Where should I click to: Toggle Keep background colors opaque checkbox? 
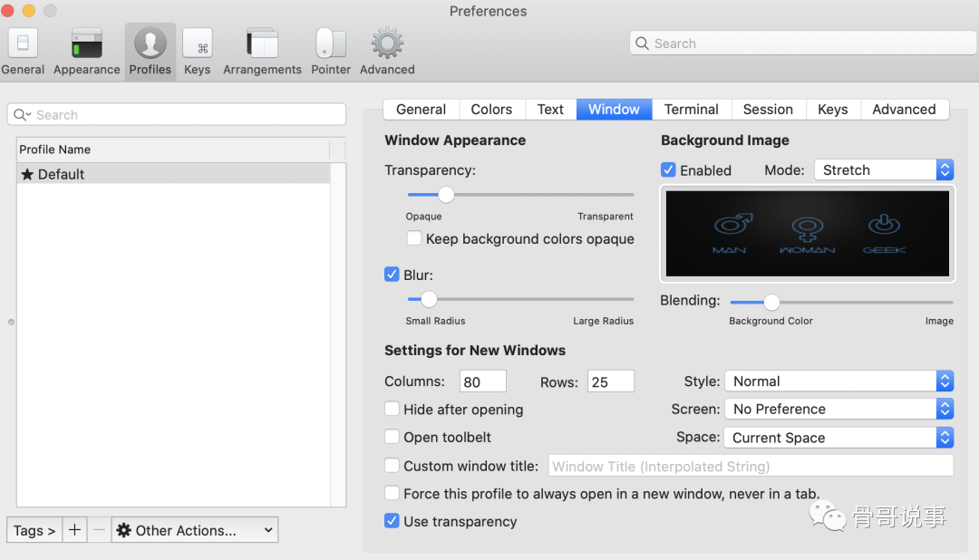(x=413, y=237)
